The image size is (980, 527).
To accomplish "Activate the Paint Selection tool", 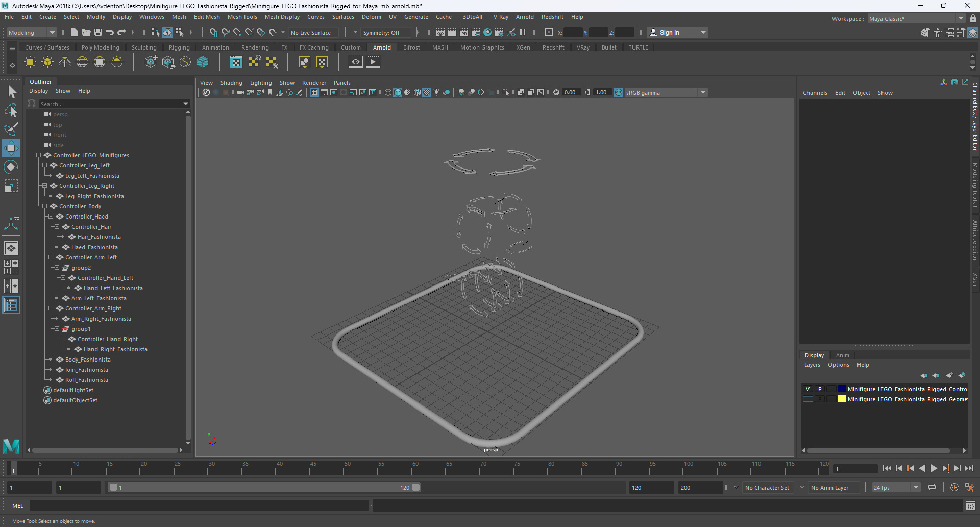I will pos(11,129).
